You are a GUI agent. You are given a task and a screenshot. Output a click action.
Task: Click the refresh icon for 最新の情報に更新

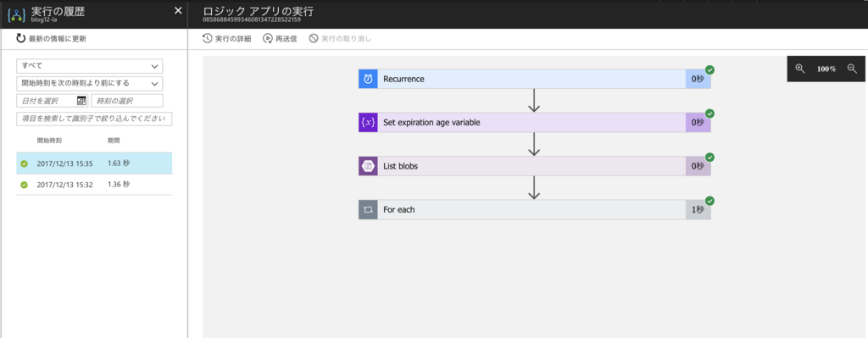click(x=21, y=38)
